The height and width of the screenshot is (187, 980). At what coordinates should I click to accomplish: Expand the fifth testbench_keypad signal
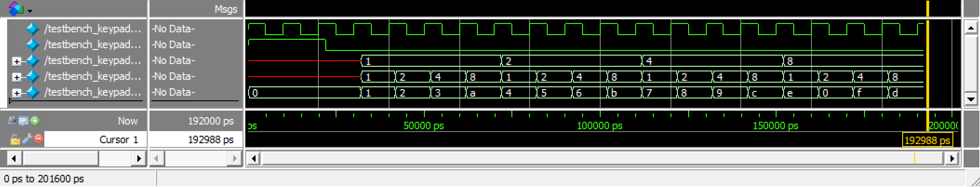pyautogui.click(x=16, y=93)
